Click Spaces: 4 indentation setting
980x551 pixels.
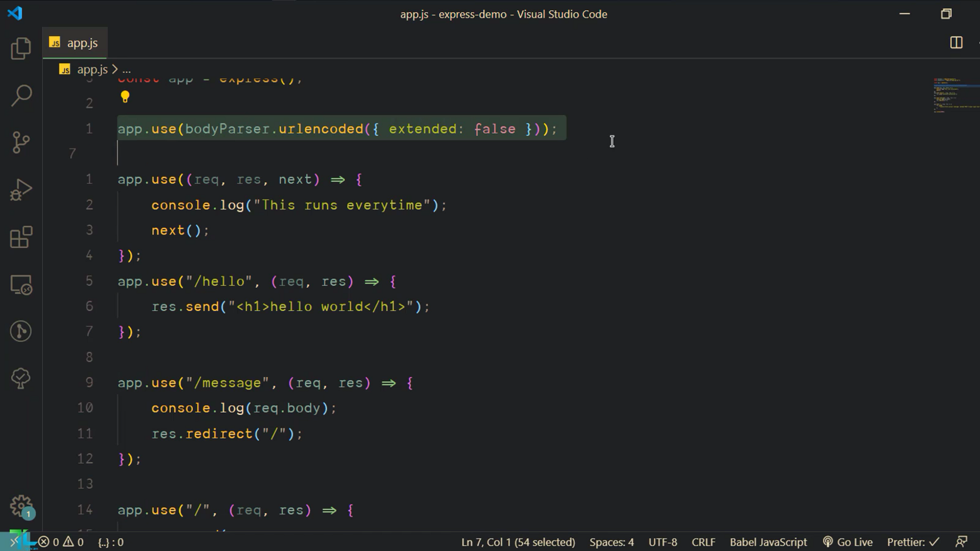pyautogui.click(x=611, y=542)
